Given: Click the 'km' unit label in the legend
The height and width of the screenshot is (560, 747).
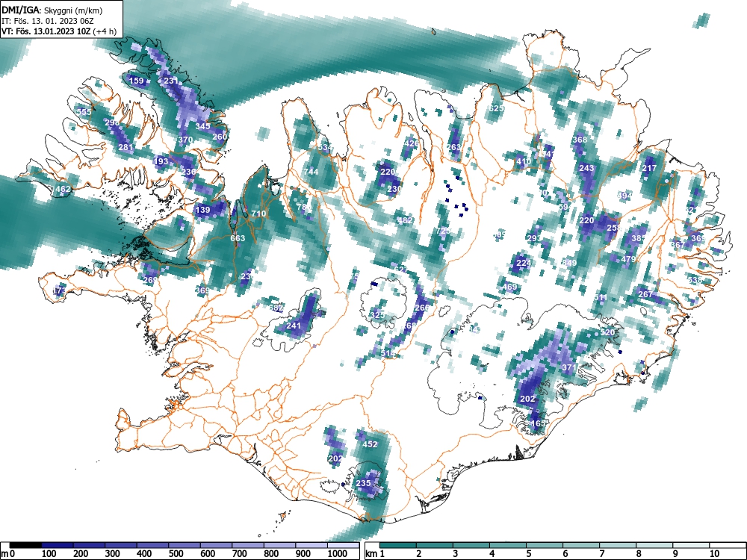Looking at the screenshot, I should (371, 554).
